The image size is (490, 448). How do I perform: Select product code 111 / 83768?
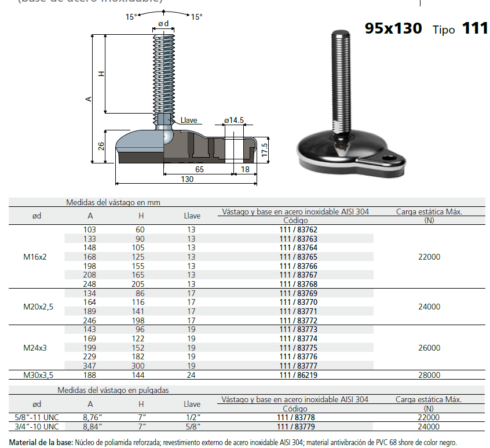tap(298, 284)
